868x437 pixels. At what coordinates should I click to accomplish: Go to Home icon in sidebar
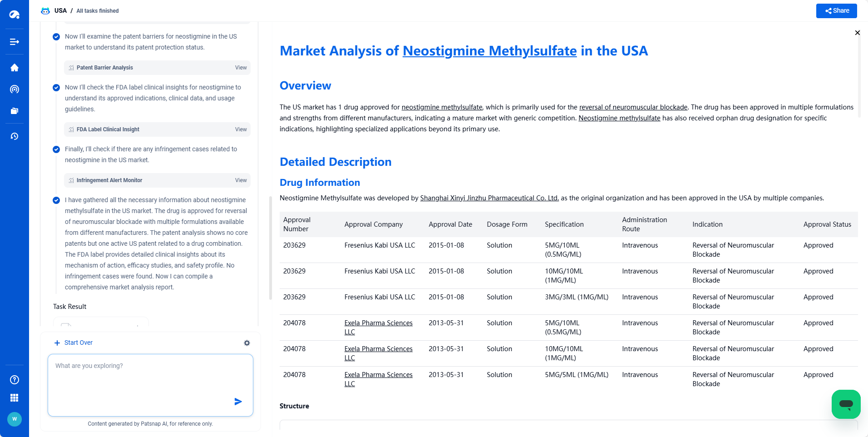[x=15, y=68]
